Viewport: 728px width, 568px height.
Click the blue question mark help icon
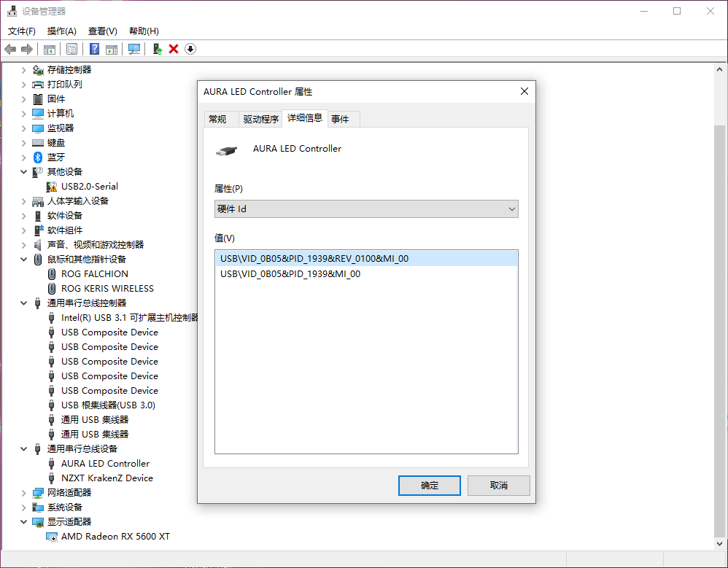[94, 49]
